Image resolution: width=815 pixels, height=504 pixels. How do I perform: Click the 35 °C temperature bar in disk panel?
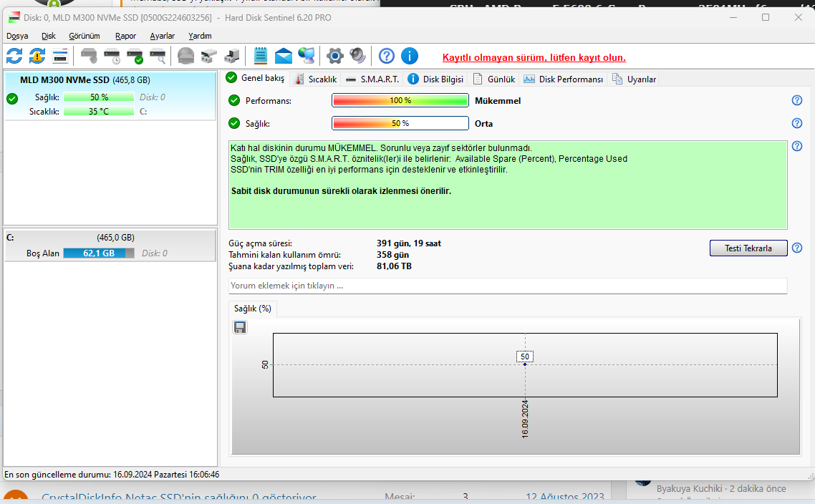99,111
